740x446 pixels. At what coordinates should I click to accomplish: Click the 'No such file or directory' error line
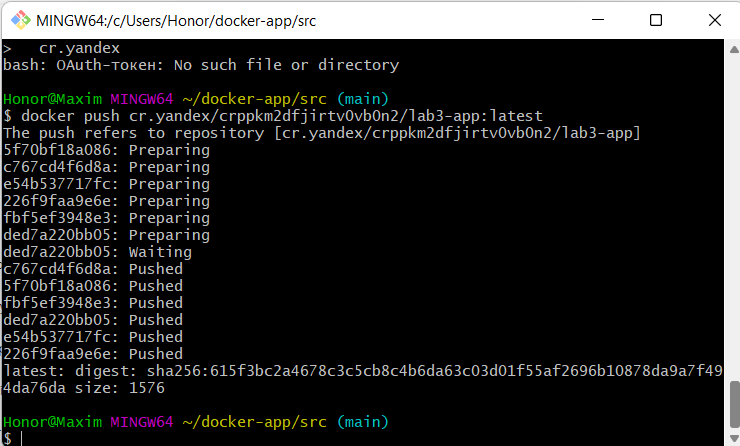click(x=201, y=65)
